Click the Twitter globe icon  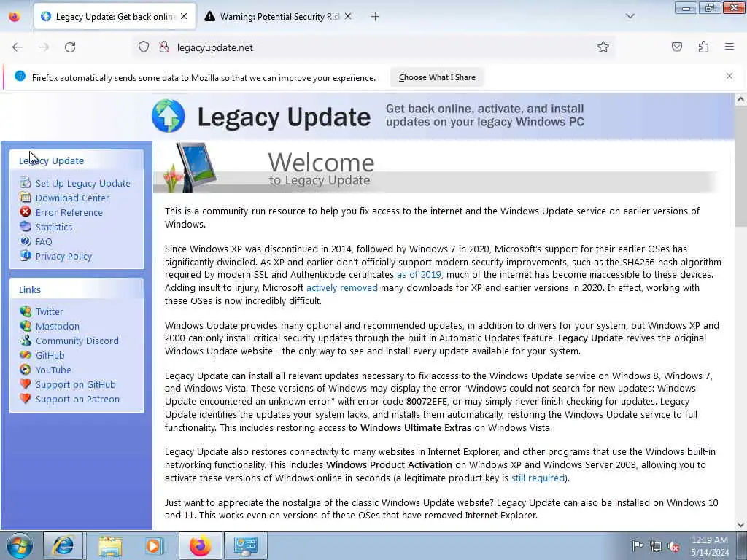(x=26, y=311)
